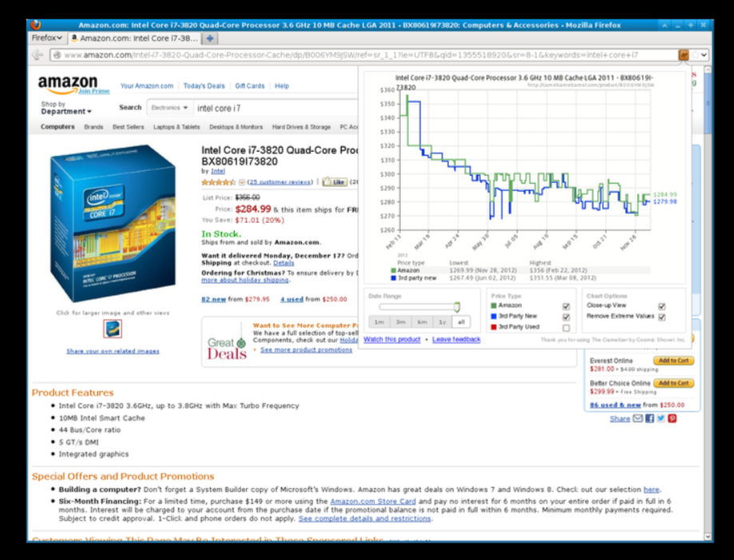Click the site identity globe icon
The width and height of the screenshot is (734, 560).
click(58, 55)
